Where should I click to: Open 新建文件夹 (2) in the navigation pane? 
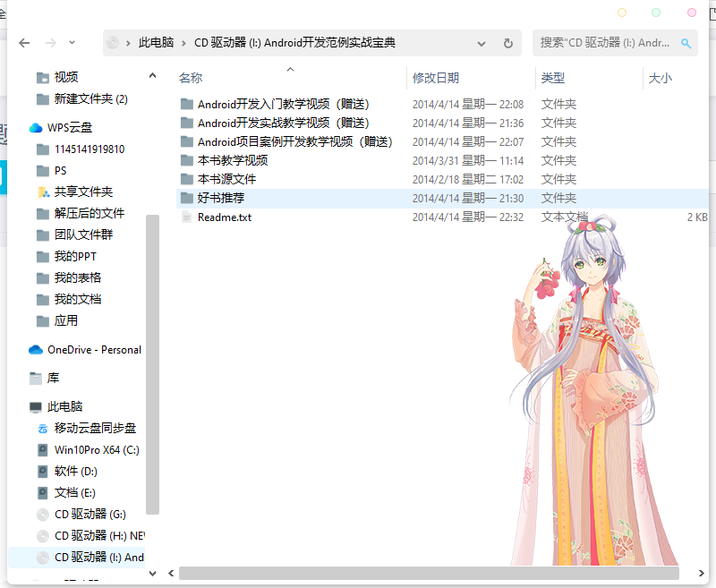(x=91, y=98)
